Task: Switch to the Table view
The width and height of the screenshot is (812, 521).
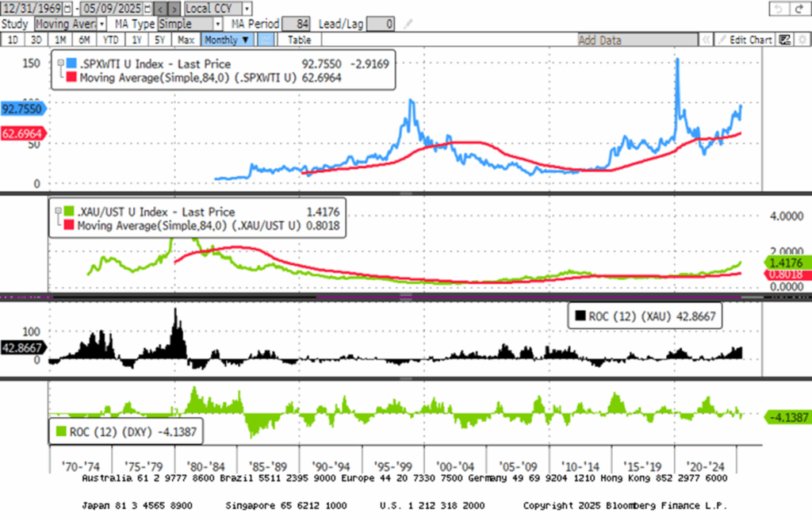Action: click(x=299, y=40)
